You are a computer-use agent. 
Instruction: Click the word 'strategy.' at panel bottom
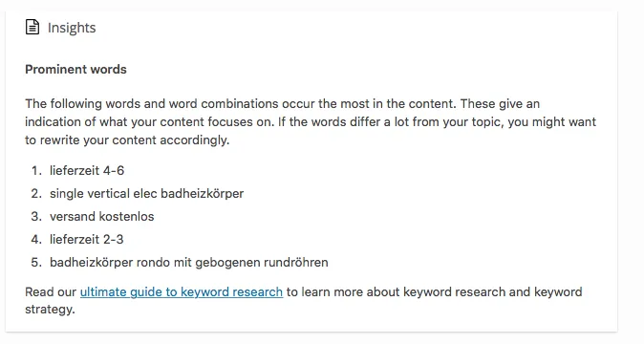coord(50,309)
